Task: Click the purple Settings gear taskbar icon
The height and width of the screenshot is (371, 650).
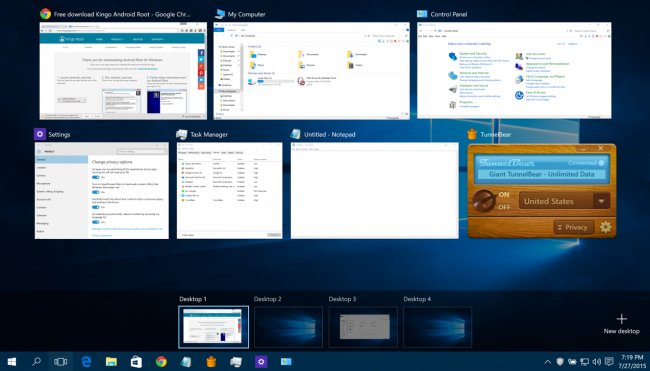Action: click(x=261, y=361)
